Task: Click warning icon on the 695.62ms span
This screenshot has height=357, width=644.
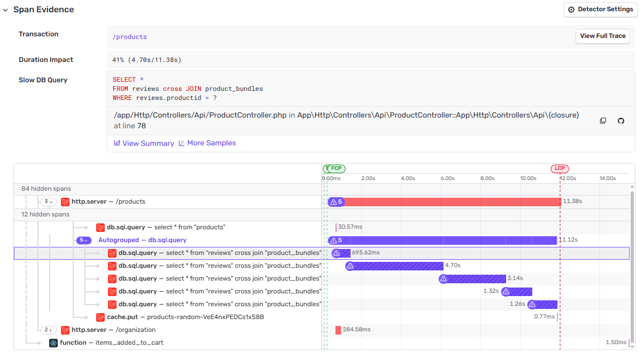Action: click(336, 253)
